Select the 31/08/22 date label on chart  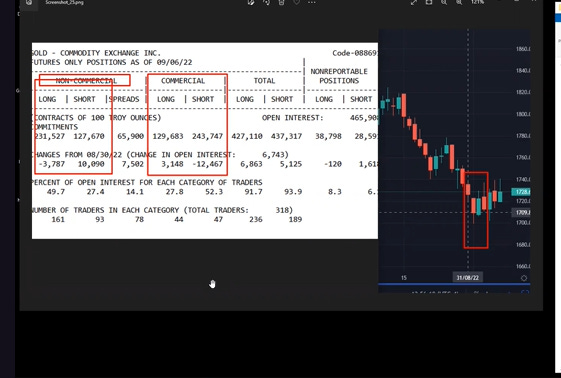click(468, 278)
